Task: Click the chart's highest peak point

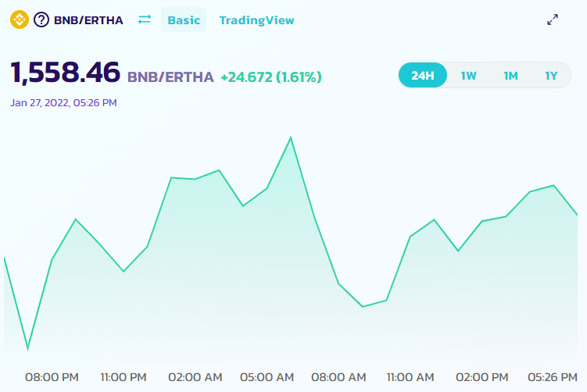Action: click(291, 137)
